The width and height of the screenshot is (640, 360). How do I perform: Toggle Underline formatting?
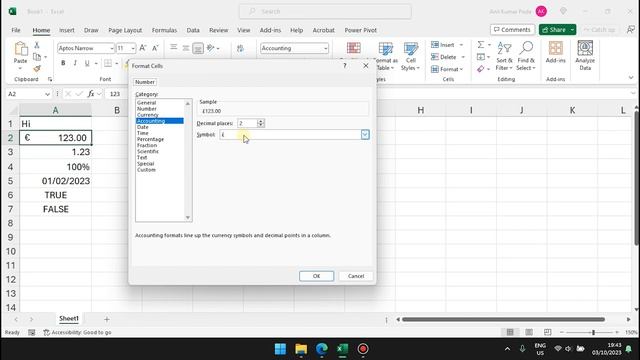(x=87, y=63)
